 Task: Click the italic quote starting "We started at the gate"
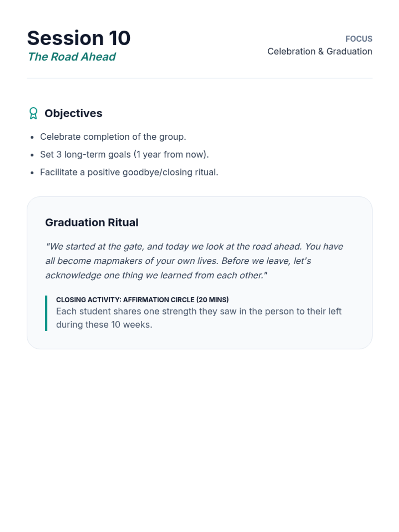point(195,247)
